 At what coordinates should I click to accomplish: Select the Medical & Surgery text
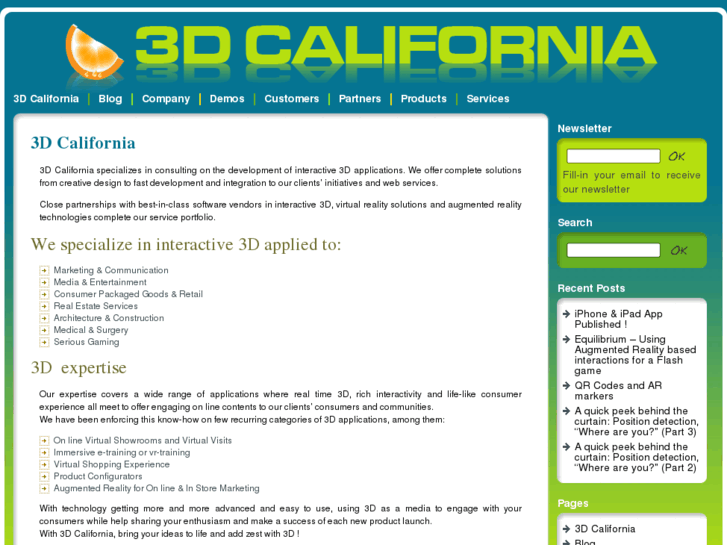tap(91, 330)
